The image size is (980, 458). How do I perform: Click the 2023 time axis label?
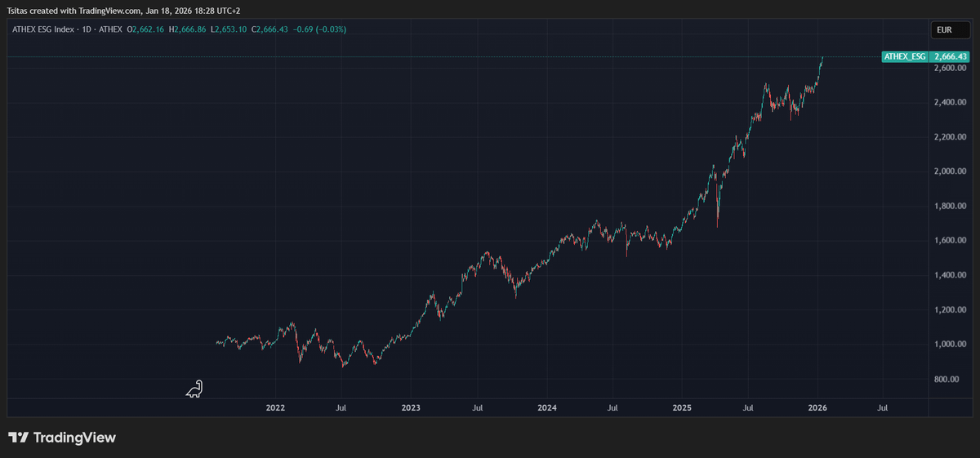pos(411,407)
